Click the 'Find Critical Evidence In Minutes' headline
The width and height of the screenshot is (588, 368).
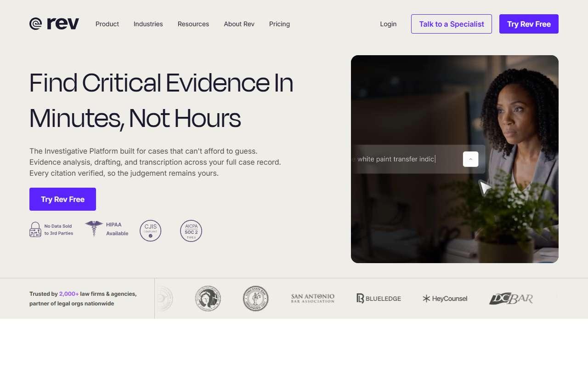click(161, 100)
